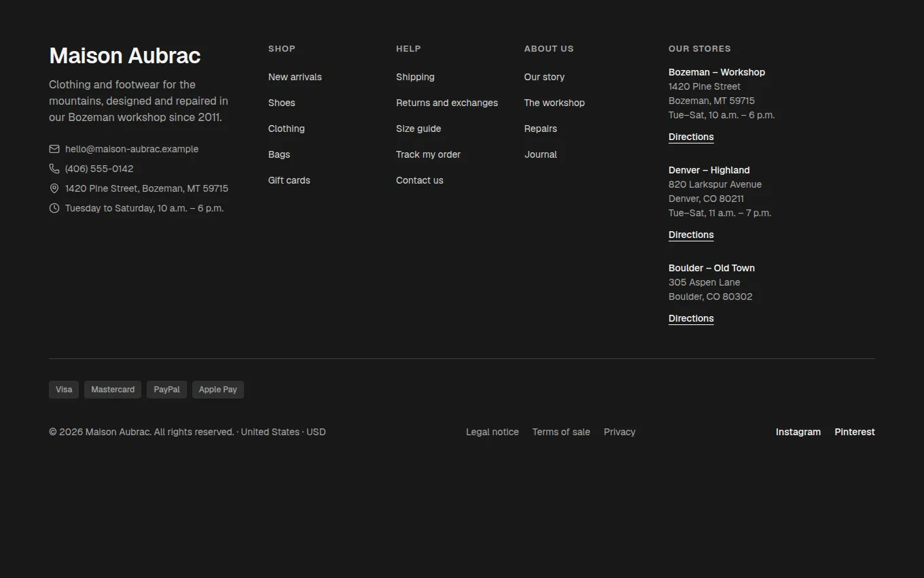Viewport: 924px width, 578px height.
Task: Select Track my order
Action: tap(428, 154)
